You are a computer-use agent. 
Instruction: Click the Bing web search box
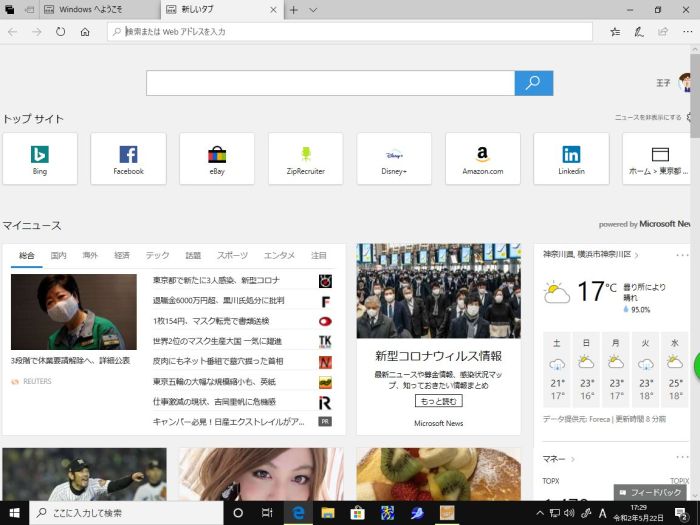(x=330, y=83)
